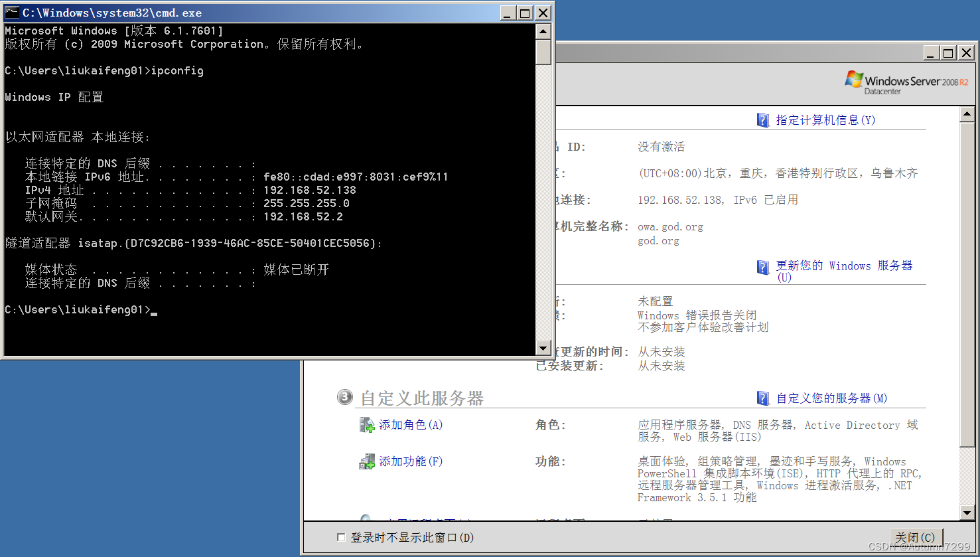This screenshot has height=557, width=980.
Task: Click the Add Features icon
Action: click(367, 461)
